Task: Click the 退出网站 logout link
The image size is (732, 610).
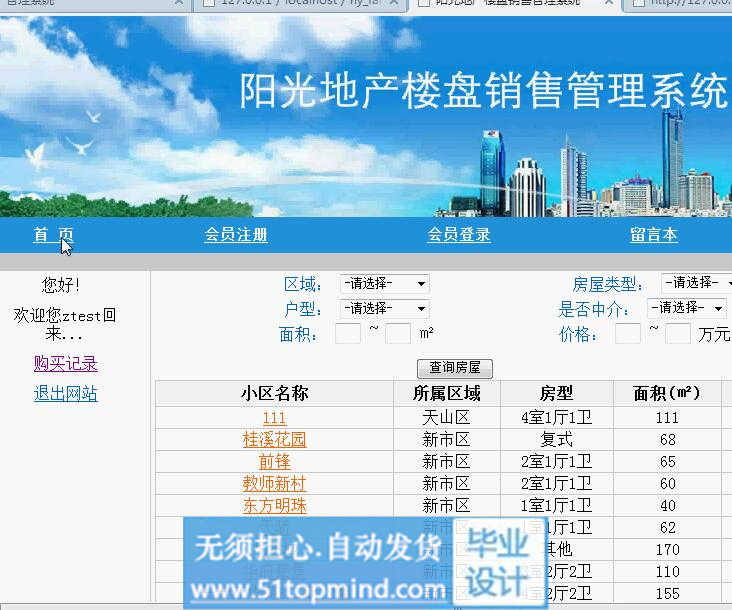Action: (65, 393)
